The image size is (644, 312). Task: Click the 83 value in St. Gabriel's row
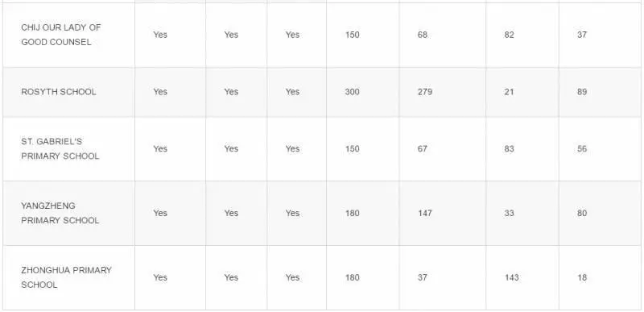(509, 149)
